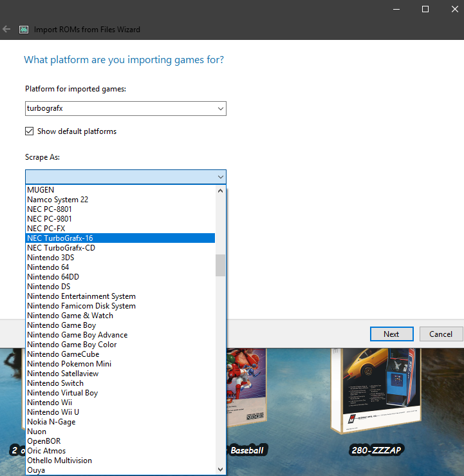The width and height of the screenshot is (464, 476).
Task: Click the Cancel button
Action: pos(441,334)
